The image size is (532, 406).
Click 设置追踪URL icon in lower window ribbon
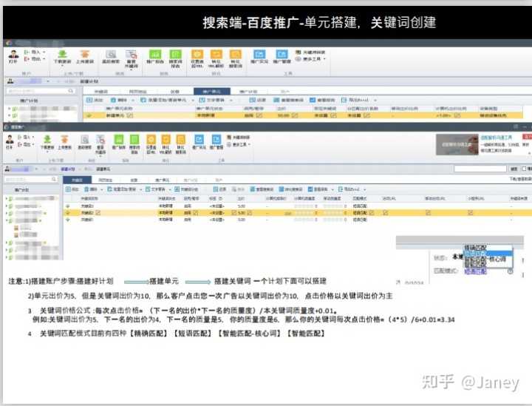(151, 144)
